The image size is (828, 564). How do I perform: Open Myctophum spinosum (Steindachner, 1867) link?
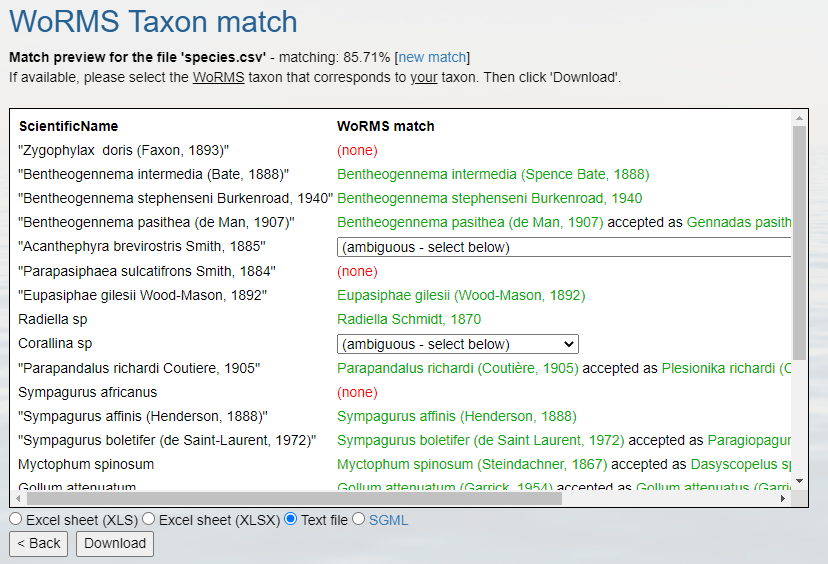(x=472, y=464)
